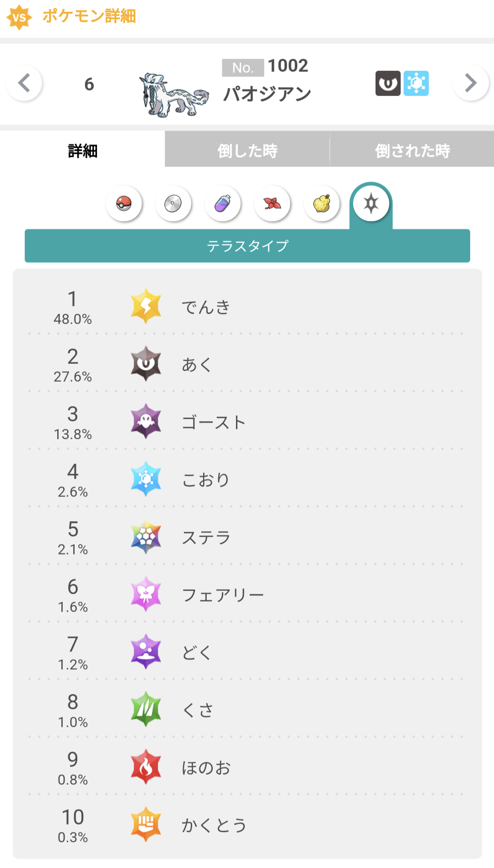Select the yellow pear-shaped category icon
Screen dimensions: 494x868
click(x=322, y=203)
